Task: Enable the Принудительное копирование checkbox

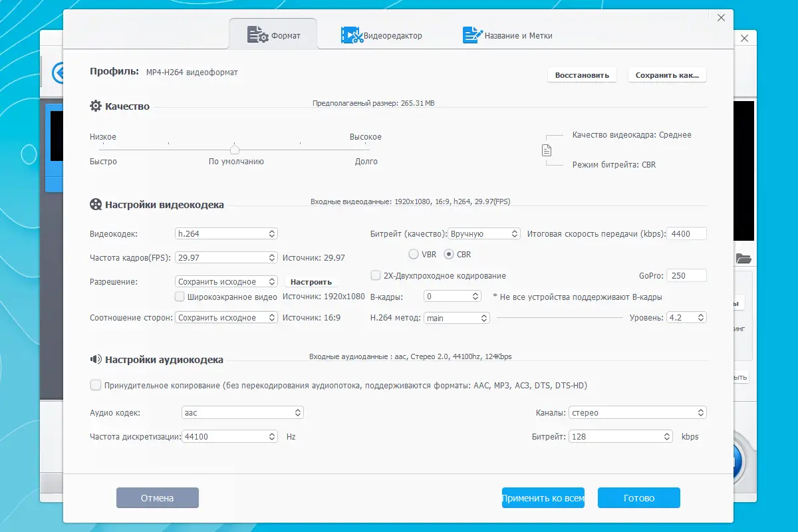Action: coord(96,385)
